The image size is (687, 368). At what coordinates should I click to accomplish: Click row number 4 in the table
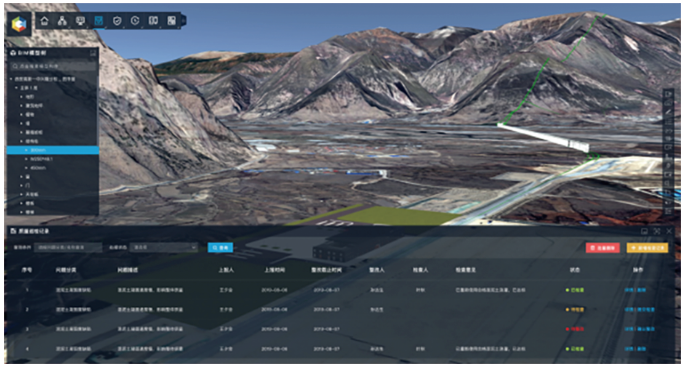coord(27,349)
